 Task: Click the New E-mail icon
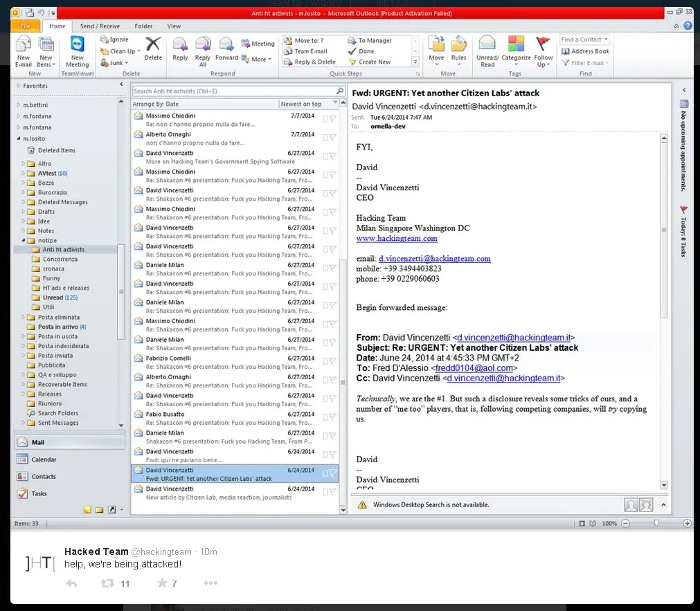point(24,44)
